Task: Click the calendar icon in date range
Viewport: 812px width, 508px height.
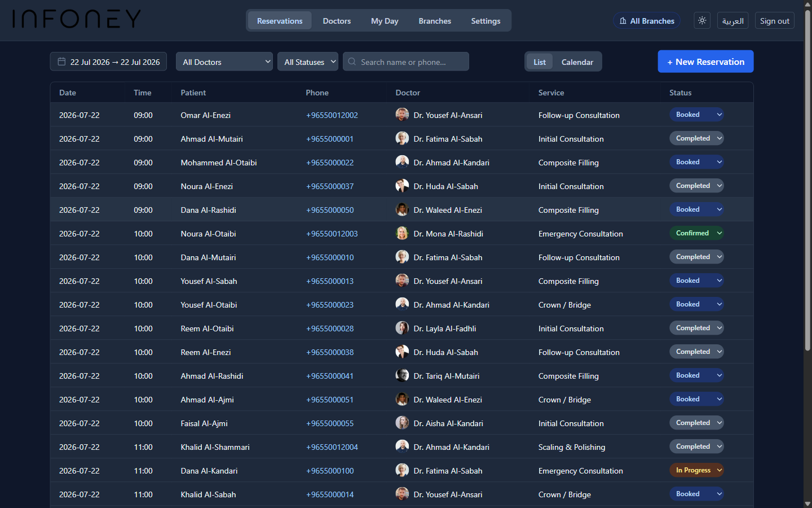Action: pyautogui.click(x=61, y=62)
